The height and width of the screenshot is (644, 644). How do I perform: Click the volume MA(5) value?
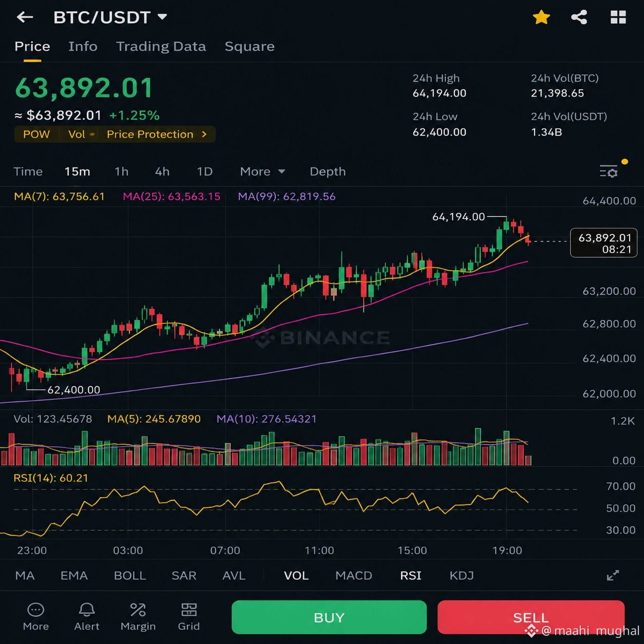[154, 419]
